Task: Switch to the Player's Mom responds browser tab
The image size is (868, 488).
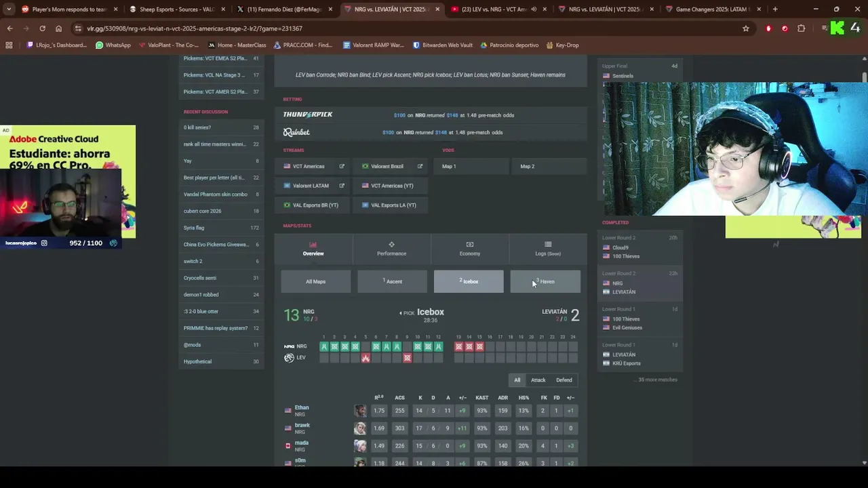Action: pyautogui.click(x=69, y=9)
